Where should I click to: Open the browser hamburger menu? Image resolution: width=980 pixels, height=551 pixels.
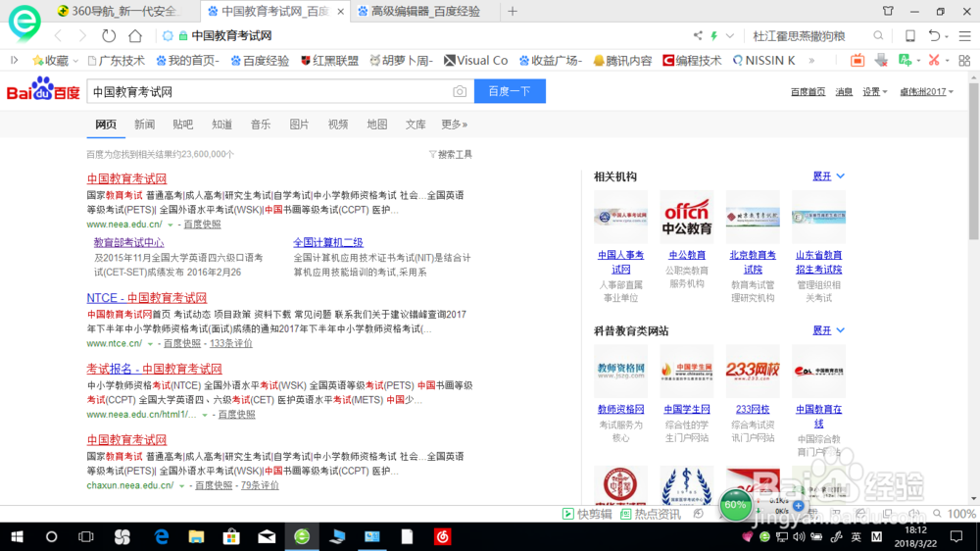pos(965,35)
